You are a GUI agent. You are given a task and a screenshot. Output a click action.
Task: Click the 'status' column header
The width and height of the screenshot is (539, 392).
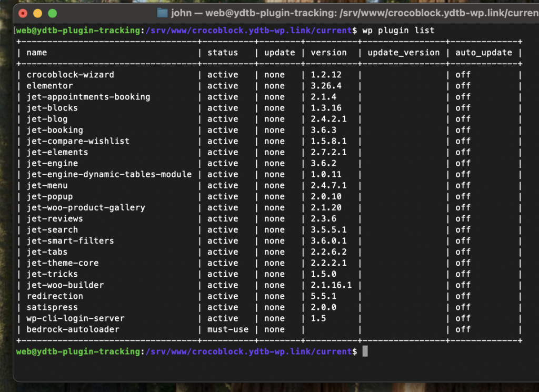coord(223,53)
